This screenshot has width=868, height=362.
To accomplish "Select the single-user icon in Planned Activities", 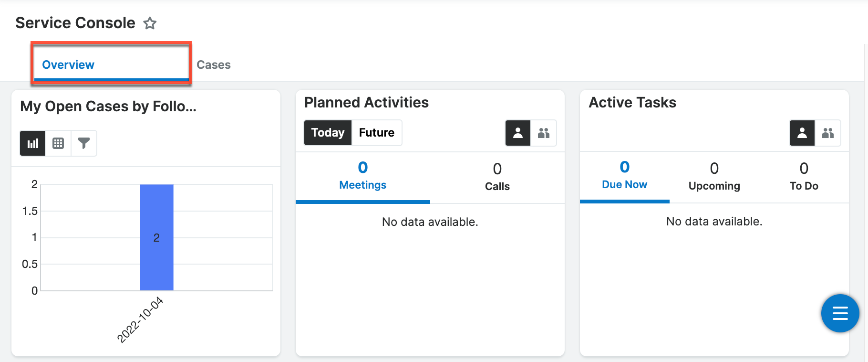I will tap(518, 133).
